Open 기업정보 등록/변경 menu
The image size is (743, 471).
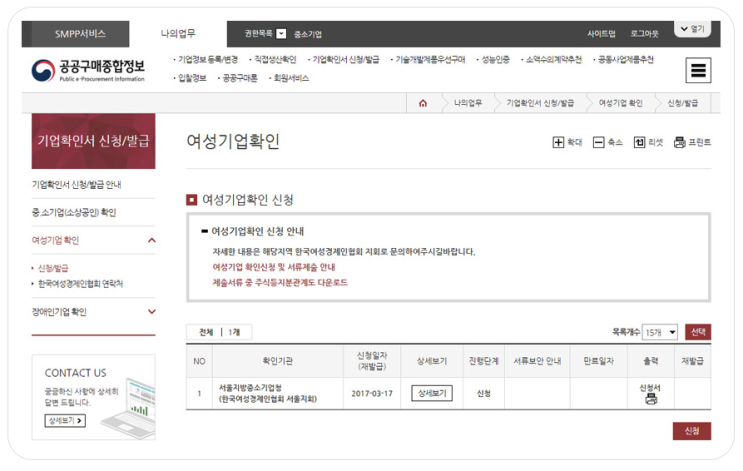tap(208, 60)
